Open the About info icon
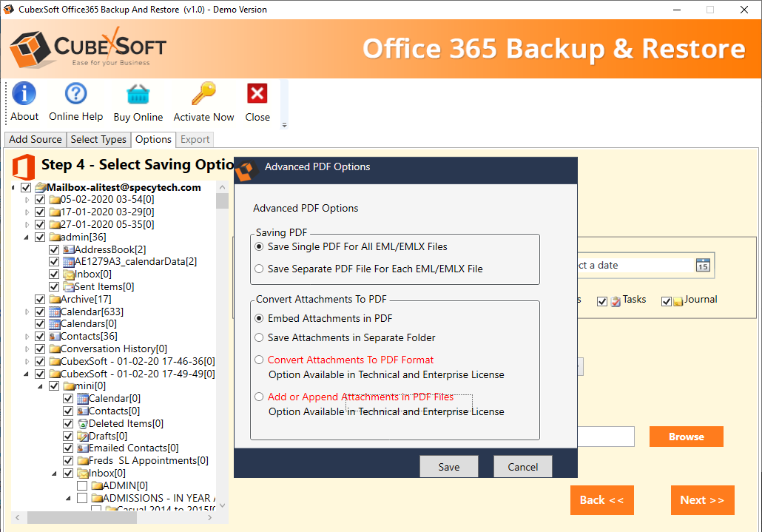Screen dimensions: 762x532 click(x=24, y=94)
